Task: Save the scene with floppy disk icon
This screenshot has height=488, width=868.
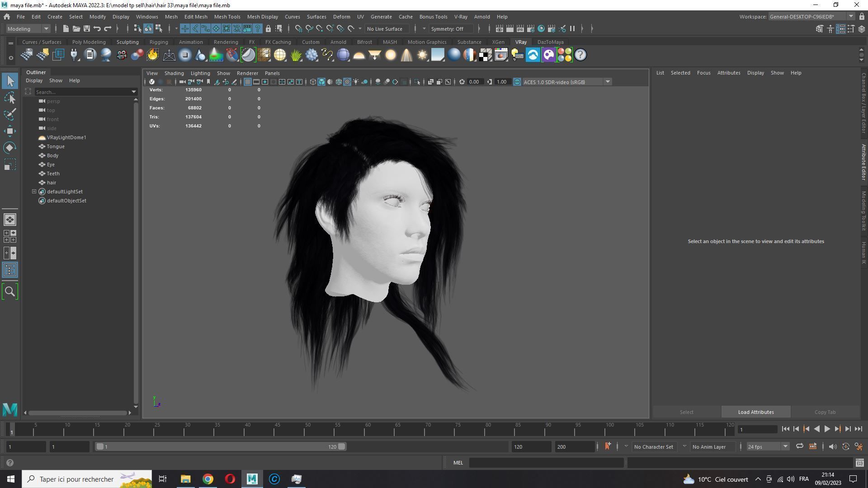Action: [86, 28]
